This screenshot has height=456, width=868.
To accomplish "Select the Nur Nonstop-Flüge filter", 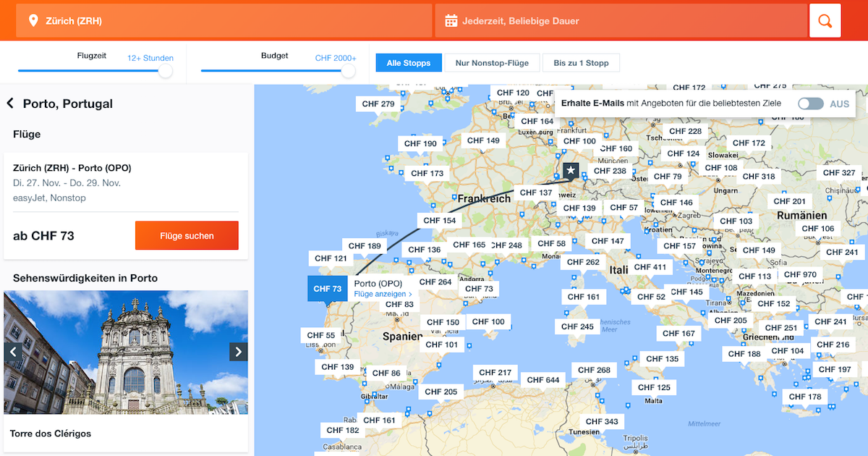I will point(492,63).
